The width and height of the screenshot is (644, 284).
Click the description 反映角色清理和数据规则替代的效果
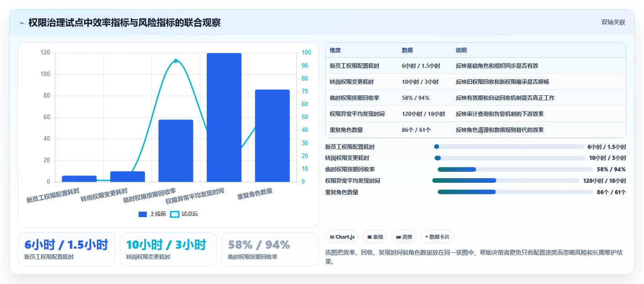[499, 130]
